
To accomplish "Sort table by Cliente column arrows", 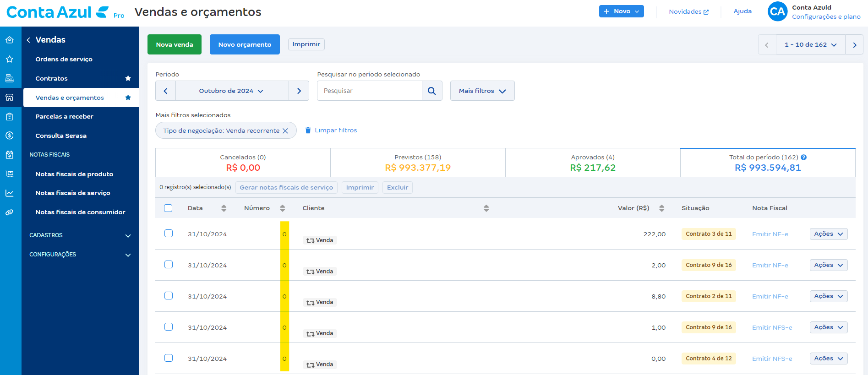I will point(486,208).
